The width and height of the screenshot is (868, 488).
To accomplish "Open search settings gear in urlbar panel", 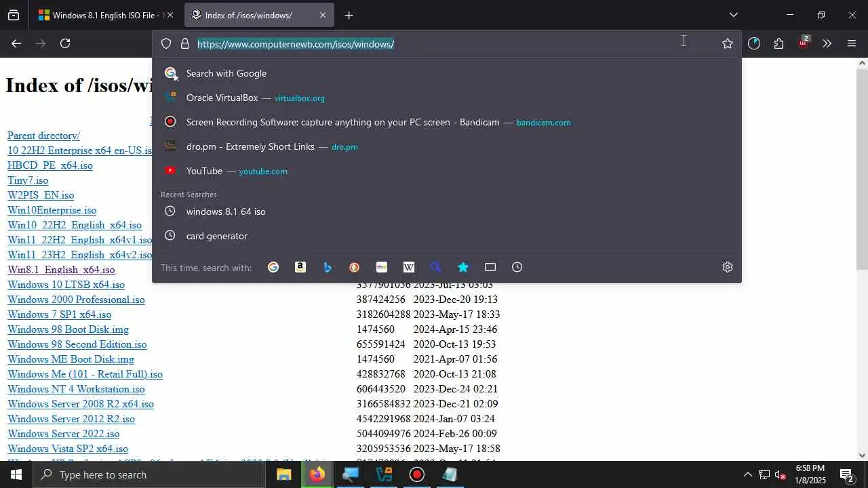I will coord(728,267).
